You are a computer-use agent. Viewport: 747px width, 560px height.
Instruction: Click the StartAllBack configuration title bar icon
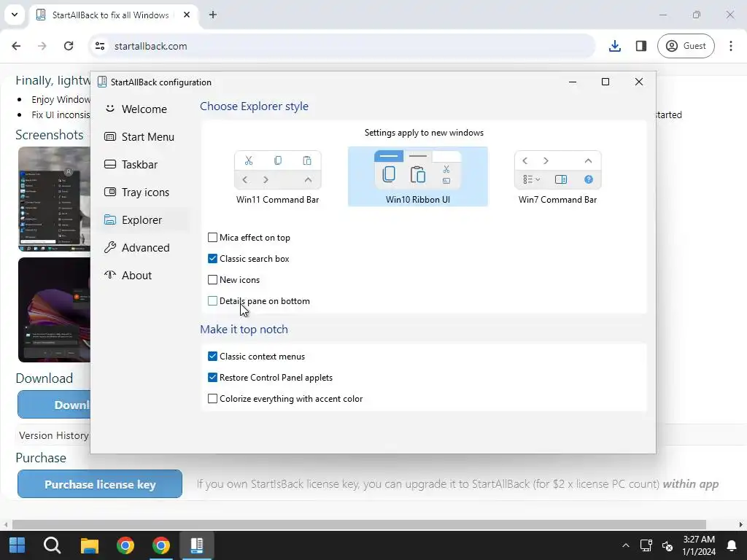[102, 82]
